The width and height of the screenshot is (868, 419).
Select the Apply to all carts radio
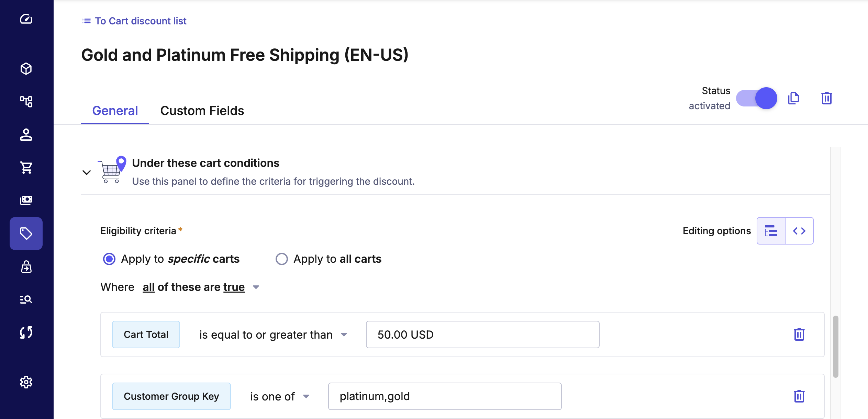282,259
